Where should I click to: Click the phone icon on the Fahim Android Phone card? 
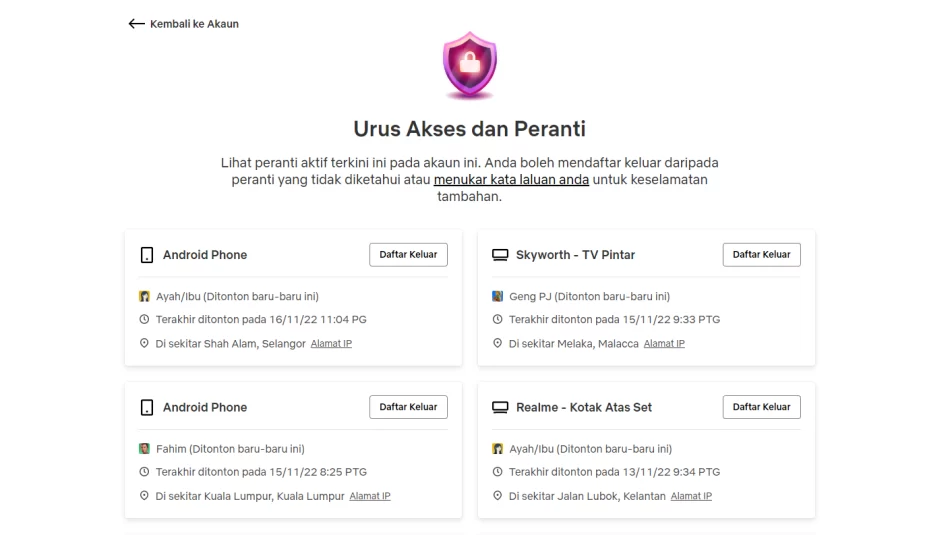147,408
